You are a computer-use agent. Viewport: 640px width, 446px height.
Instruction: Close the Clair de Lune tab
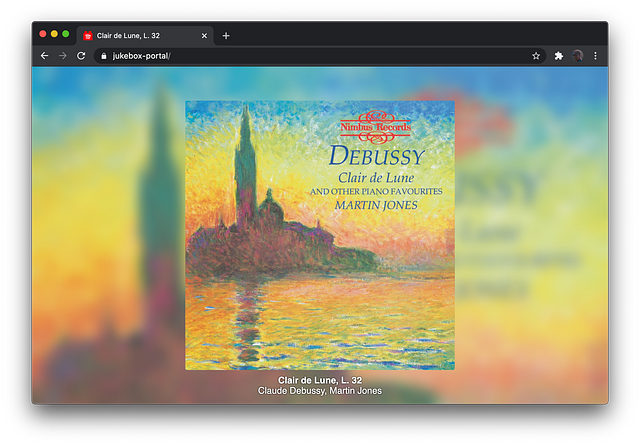point(204,36)
